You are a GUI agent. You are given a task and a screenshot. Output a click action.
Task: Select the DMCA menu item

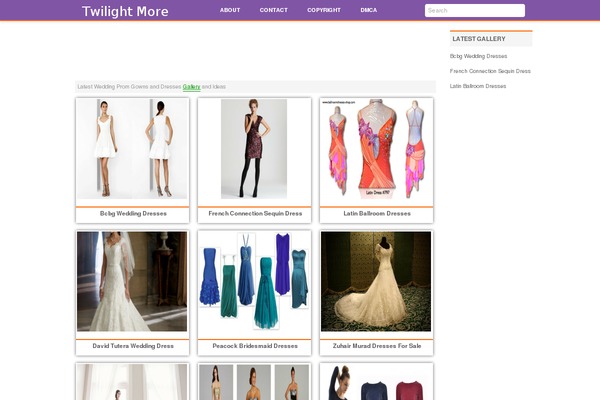(368, 10)
